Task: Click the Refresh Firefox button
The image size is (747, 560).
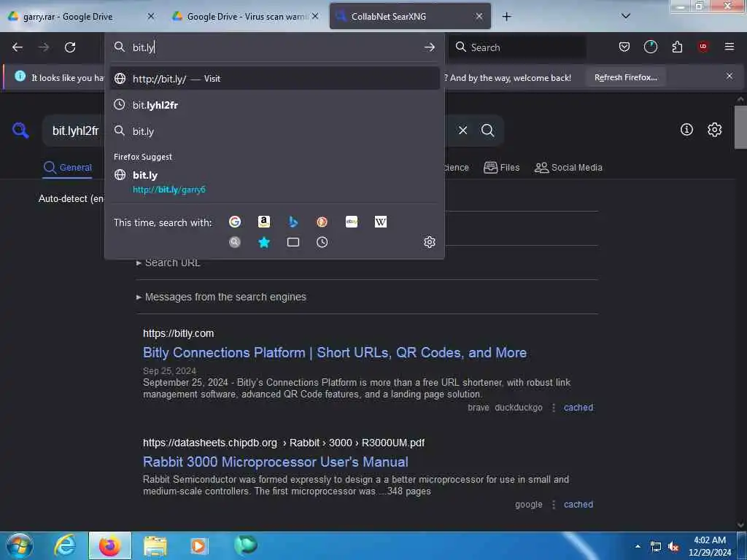Action: coord(625,77)
